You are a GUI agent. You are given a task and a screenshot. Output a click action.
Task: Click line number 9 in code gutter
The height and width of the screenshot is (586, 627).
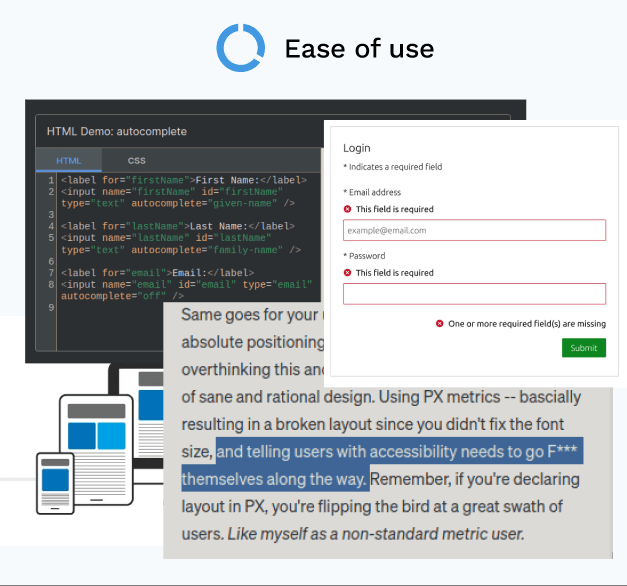click(51, 308)
